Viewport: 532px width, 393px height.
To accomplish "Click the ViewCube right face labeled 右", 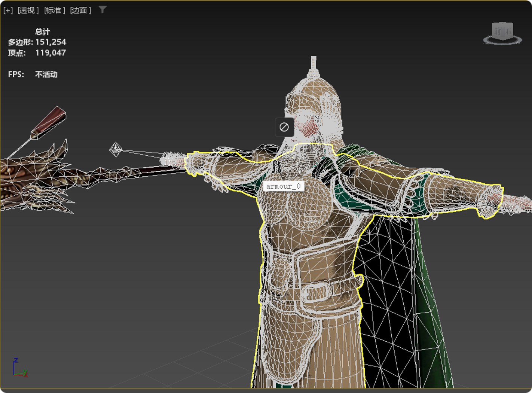I will click(508, 31).
